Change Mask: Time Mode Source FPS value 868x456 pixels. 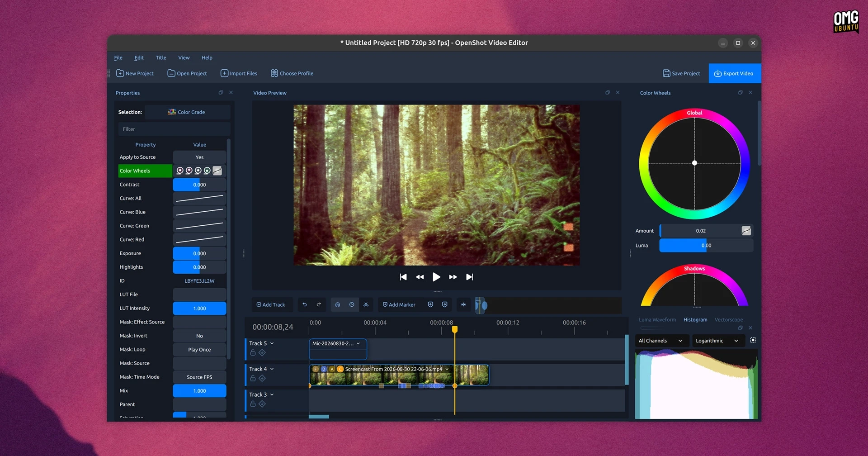199,377
